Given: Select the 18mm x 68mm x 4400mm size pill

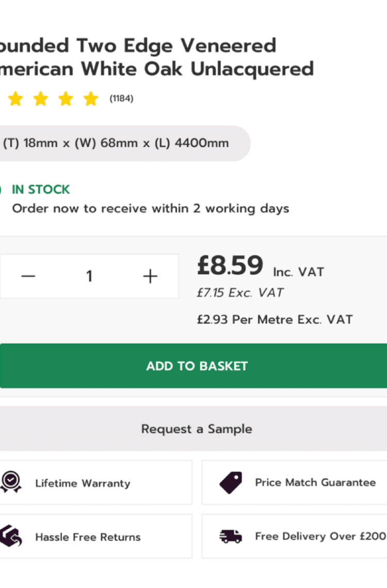Looking at the screenshot, I should pos(124,143).
